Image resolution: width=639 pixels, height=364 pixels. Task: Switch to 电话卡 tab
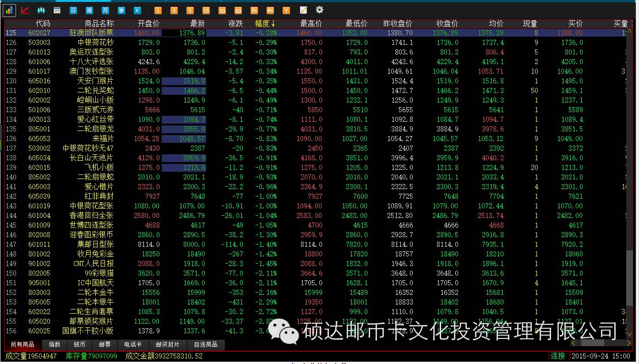click(x=133, y=344)
